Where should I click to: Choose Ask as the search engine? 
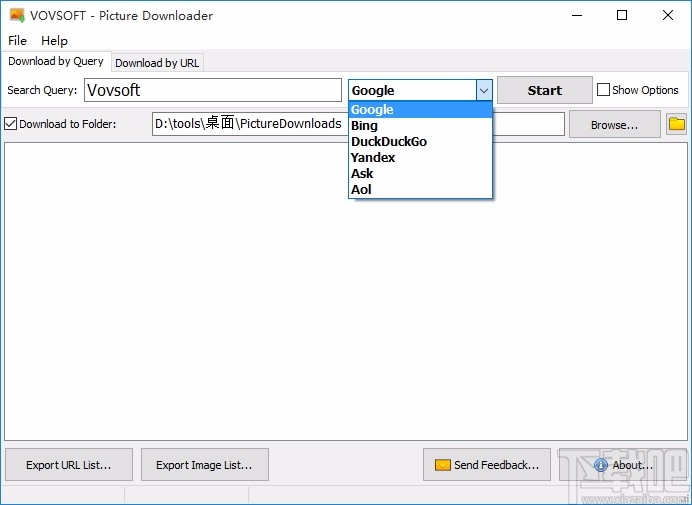420,173
